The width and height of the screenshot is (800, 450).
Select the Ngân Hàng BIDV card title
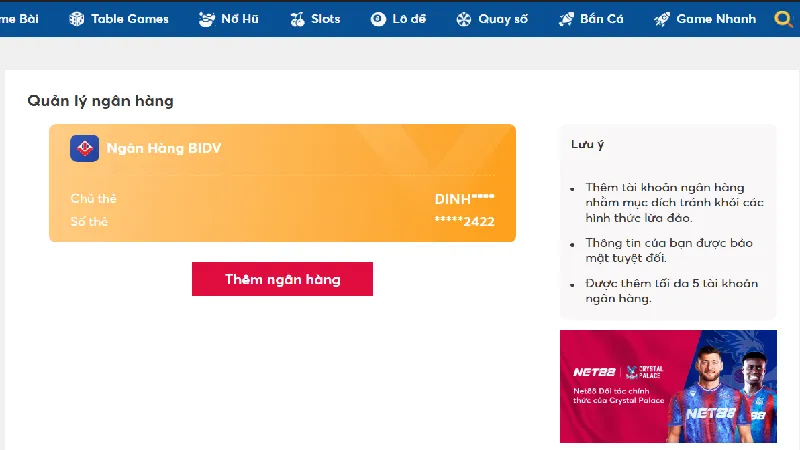[x=164, y=149]
